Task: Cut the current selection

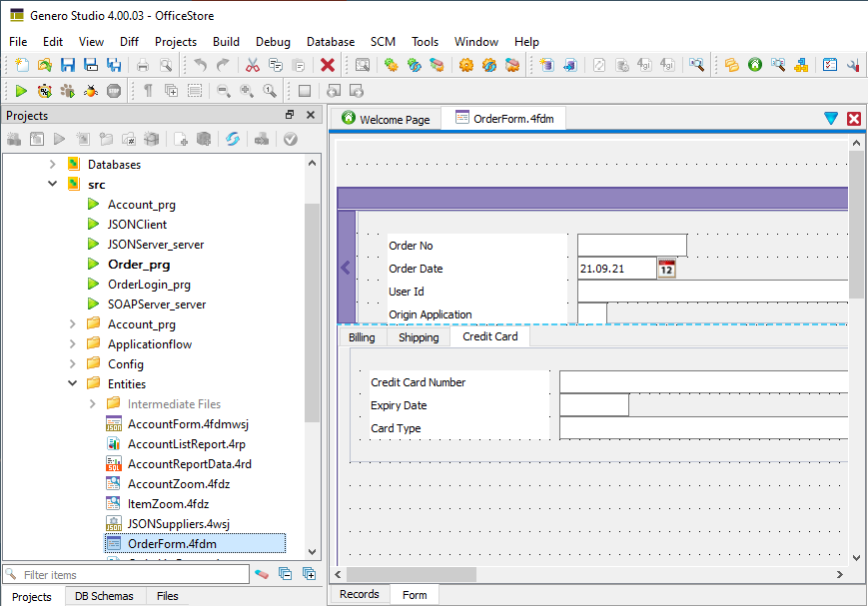Action: click(x=252, y=64)
